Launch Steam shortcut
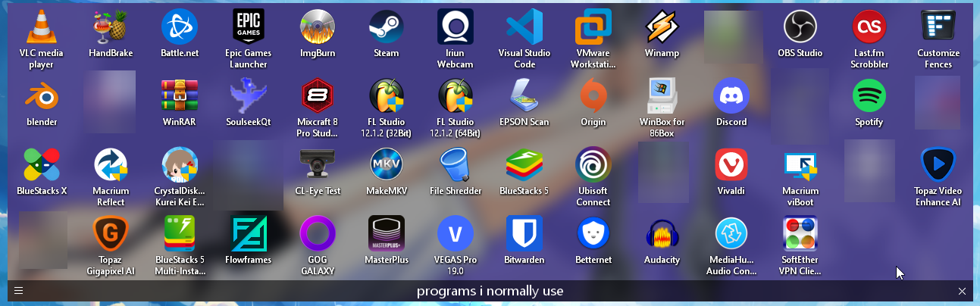The image size is (980, 306). (x=387, y=28)
